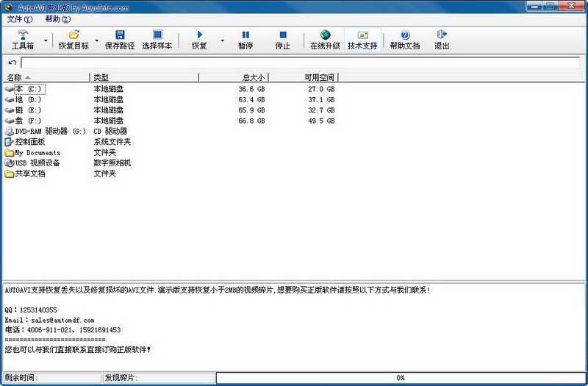Open the 文件 menu
Image resolution: width=588 pixels, height=386 pixels.
[19, 19]
